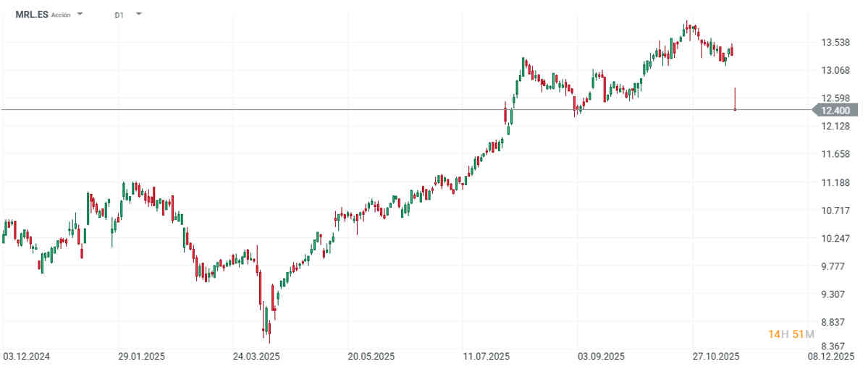Click the 14H 51M candle countdown timer
The width and height of the screenshot is (868, 369).
pos(791,334)
